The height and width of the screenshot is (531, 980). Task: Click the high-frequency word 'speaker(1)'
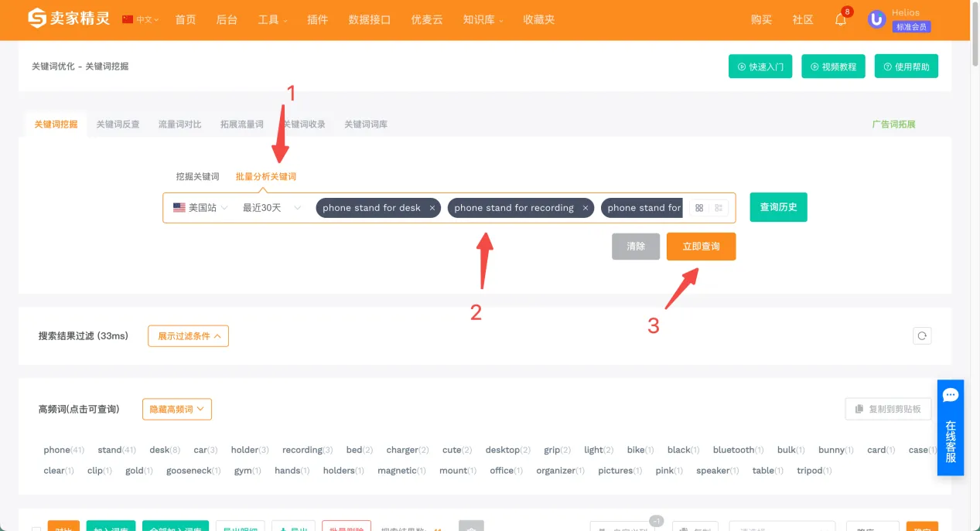pyautogui.click(x=718, y=471)
